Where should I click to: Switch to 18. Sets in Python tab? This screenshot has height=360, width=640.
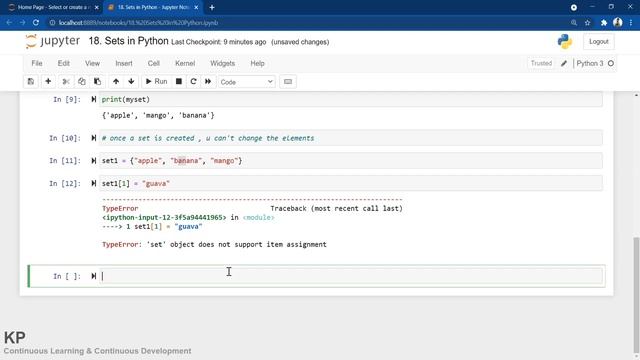tap(153, 7)
